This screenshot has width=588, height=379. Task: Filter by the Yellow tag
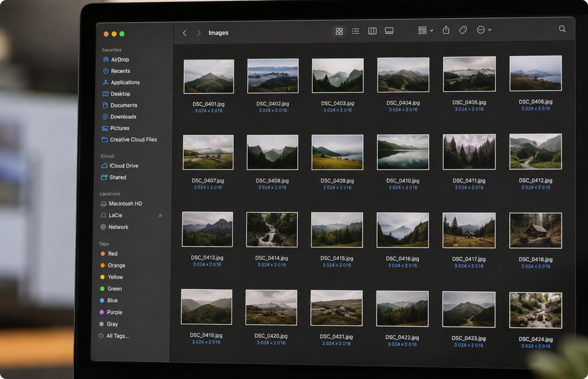[x=111, y=277]
